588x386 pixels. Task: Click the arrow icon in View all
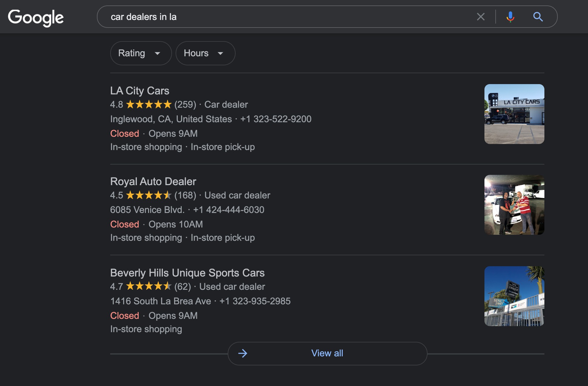[243, 353]
